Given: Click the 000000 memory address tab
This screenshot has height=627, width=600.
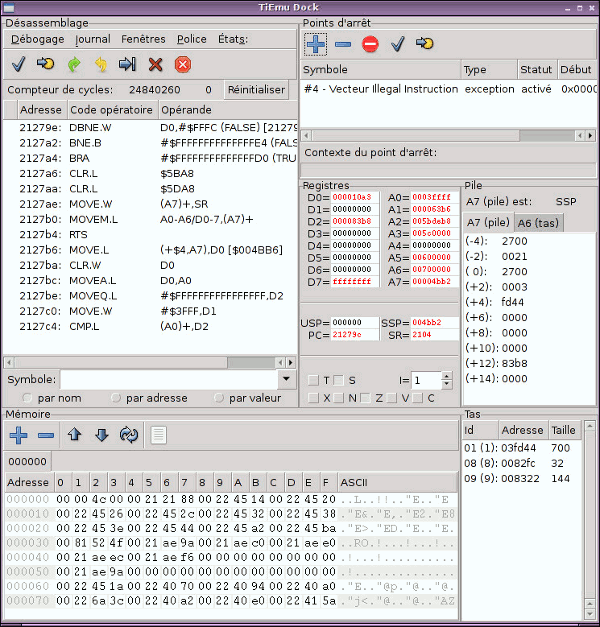Looking at the screenshot, I should 26,461.
